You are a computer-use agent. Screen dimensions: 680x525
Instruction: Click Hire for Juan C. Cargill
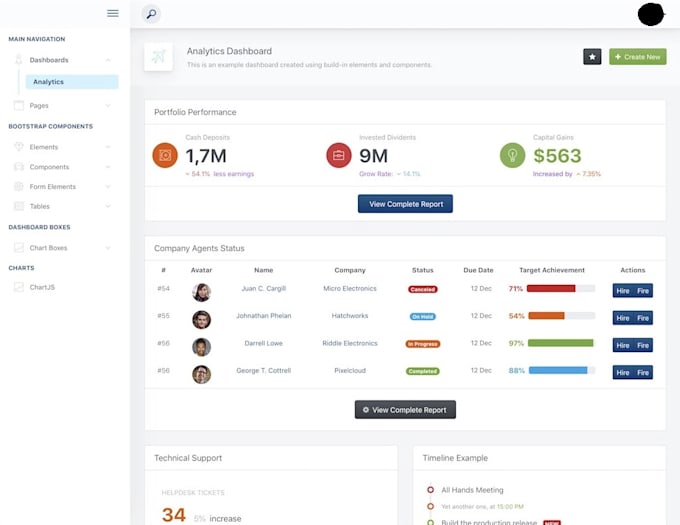[623, 291]
